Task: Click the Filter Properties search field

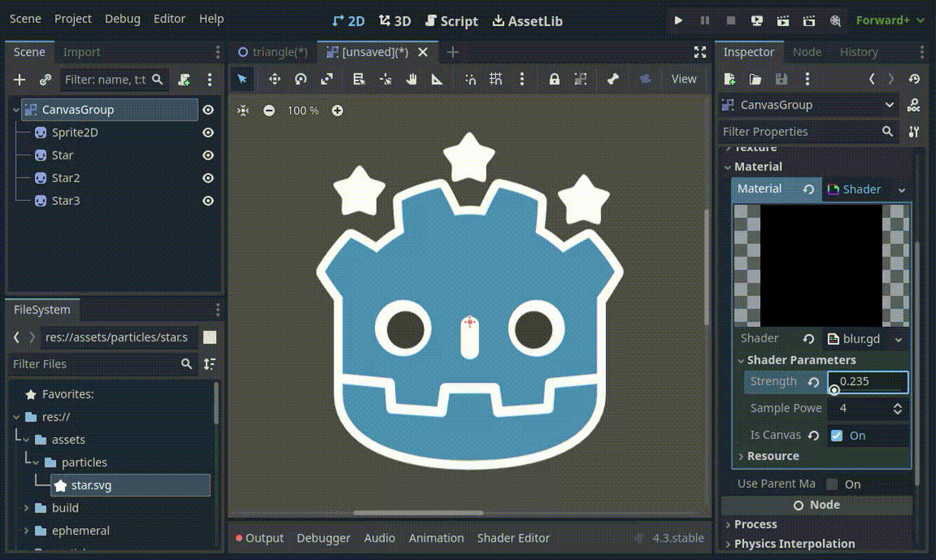Action: (x=808, y=132)
